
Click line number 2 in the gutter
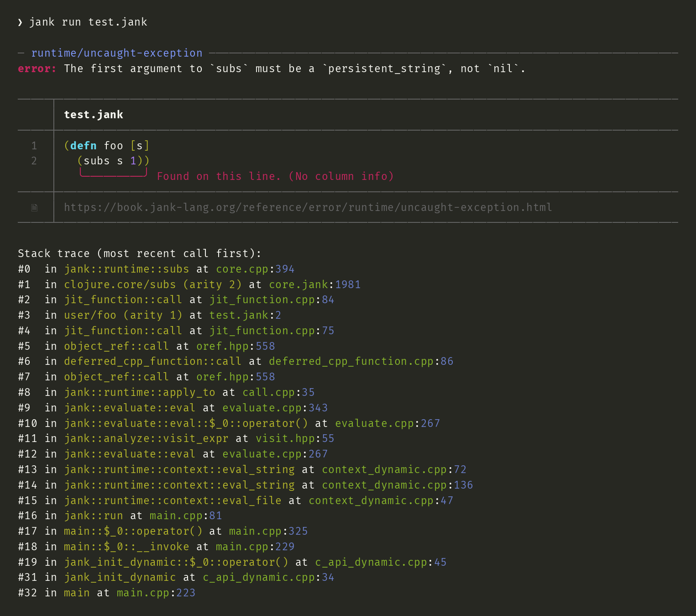pos(34,161)
